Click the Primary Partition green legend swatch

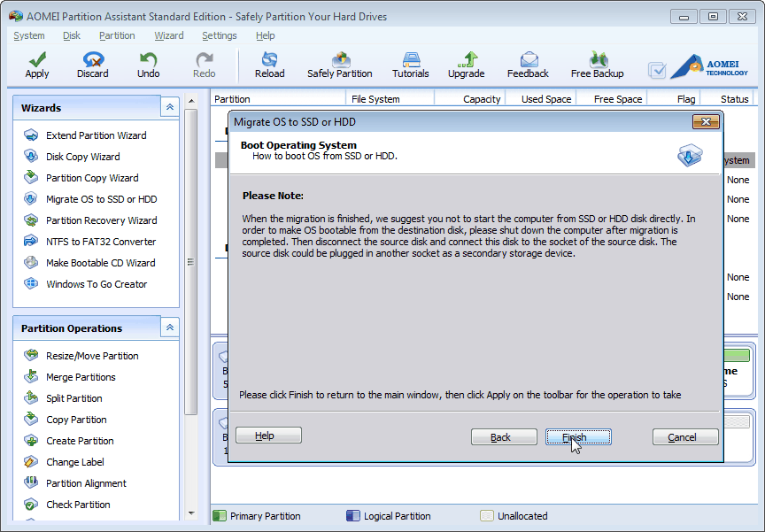219,516
